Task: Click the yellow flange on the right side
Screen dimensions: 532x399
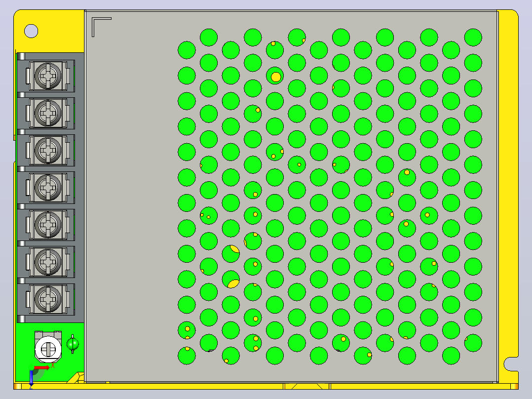Action: point(508,190)
